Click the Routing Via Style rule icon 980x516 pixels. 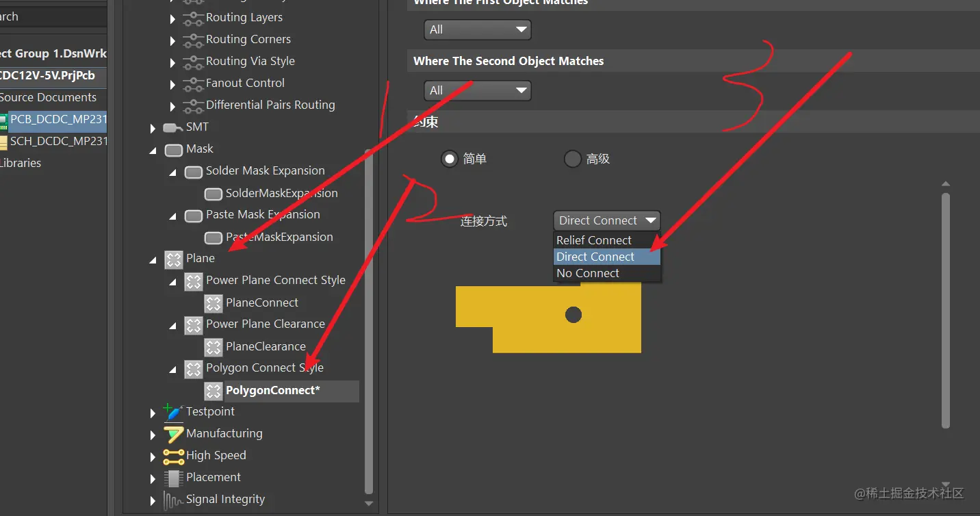coord(194,62)
